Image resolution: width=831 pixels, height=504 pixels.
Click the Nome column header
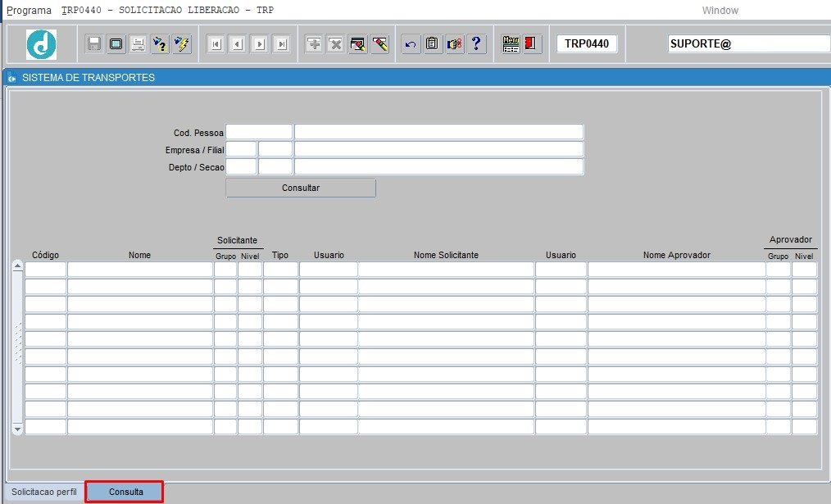click(140, 255)
